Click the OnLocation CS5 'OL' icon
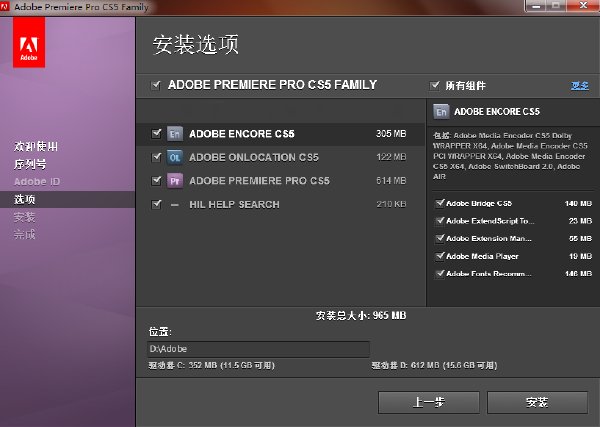600x427 pixels. click(175, 157)
